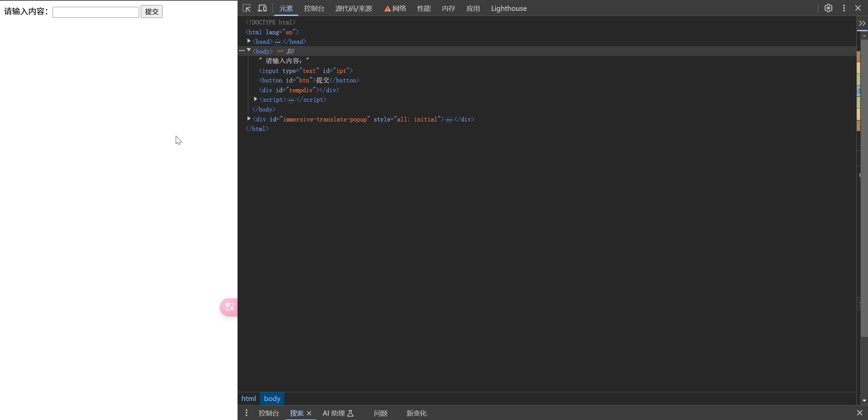Click the 提交 button on the page

[152, 12]
